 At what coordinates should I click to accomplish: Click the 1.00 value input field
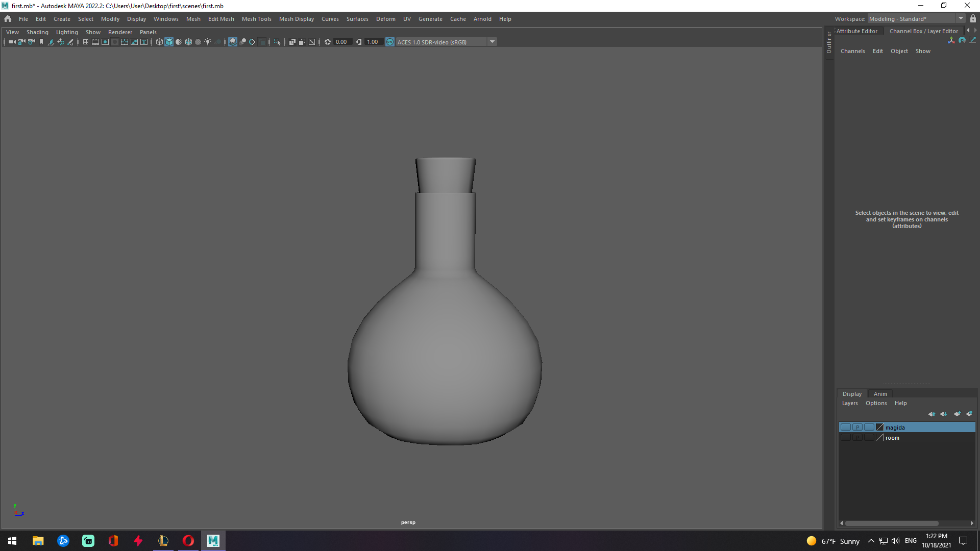point(373,42)
